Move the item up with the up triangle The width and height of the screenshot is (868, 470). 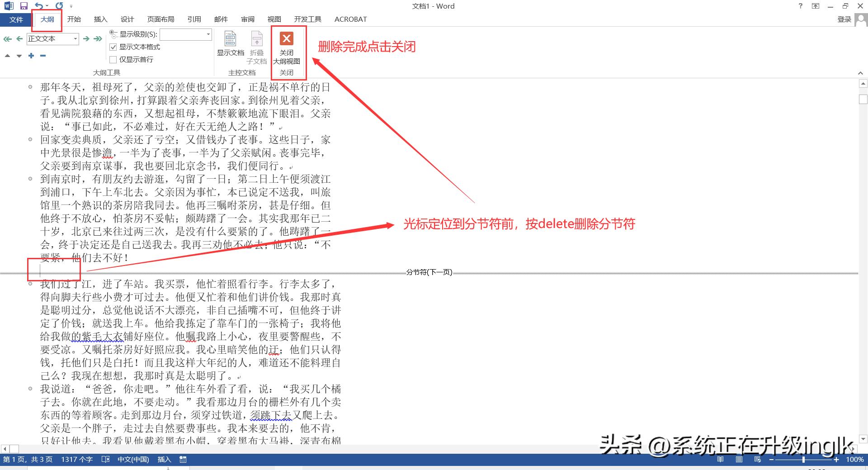[7, 56]
